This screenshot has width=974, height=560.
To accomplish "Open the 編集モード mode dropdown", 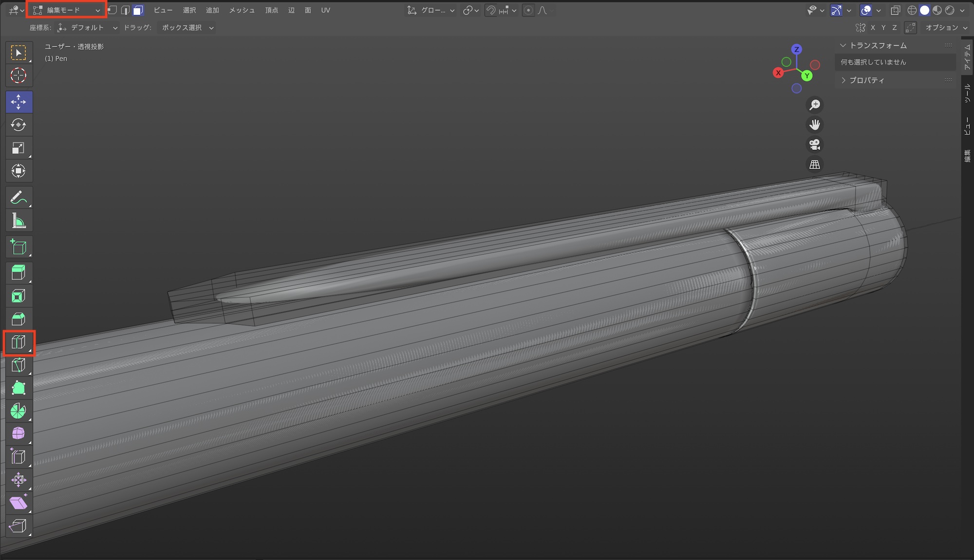I will click(66, 10).
